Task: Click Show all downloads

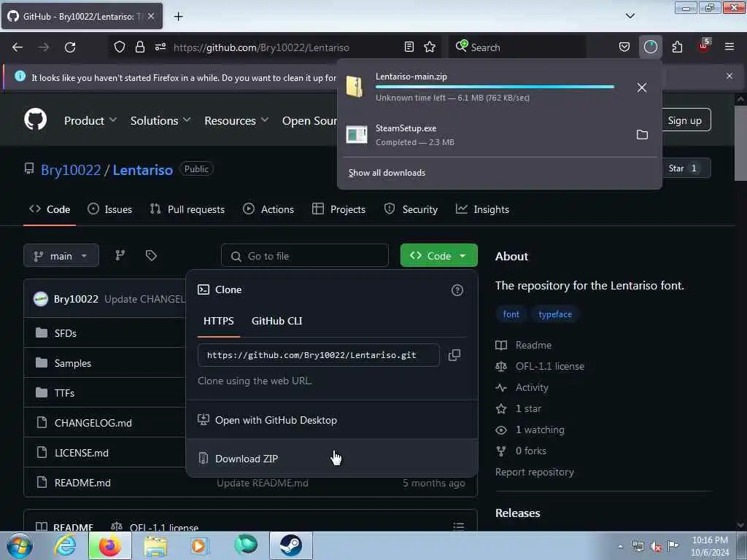Action: (x=387, y=173)
